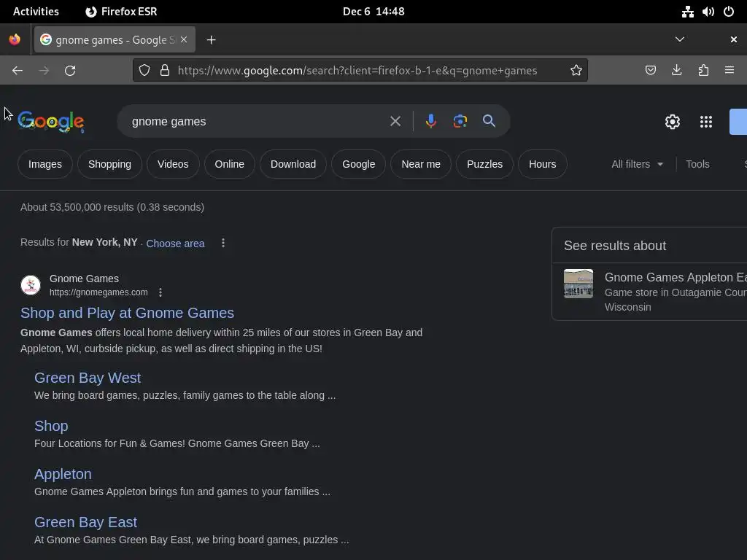Select the Online filter chip
Viewport: 747px width, 560px height.
pyautogui.click(x=229, y=164)
